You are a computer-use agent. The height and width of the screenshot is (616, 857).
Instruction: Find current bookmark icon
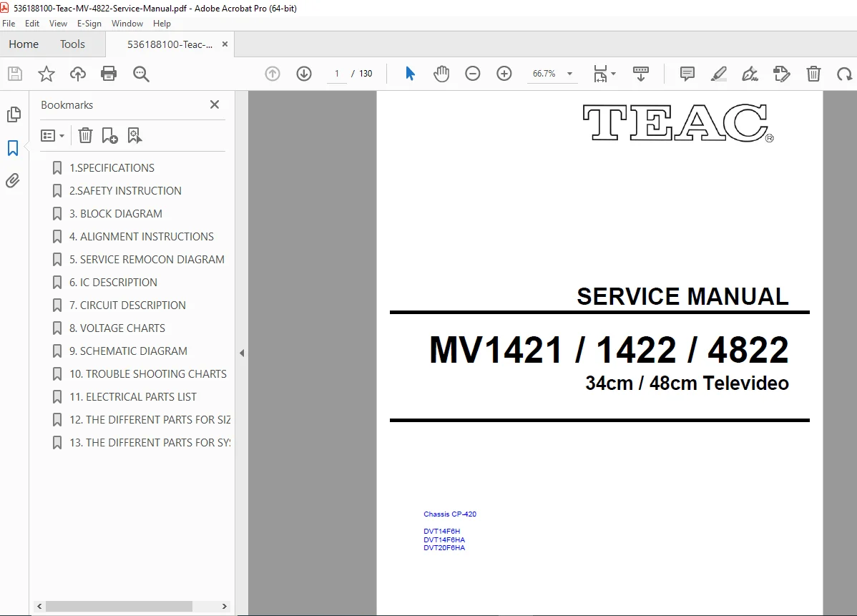tap(134, 135)
